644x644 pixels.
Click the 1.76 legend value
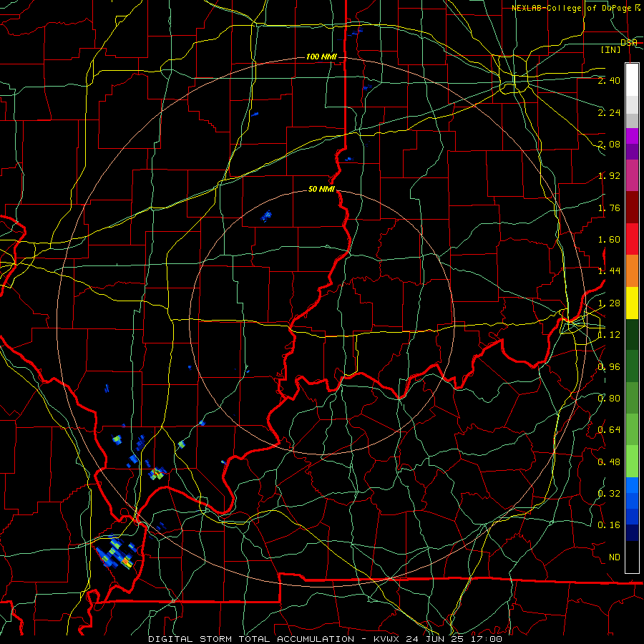[x=609, y=208]
